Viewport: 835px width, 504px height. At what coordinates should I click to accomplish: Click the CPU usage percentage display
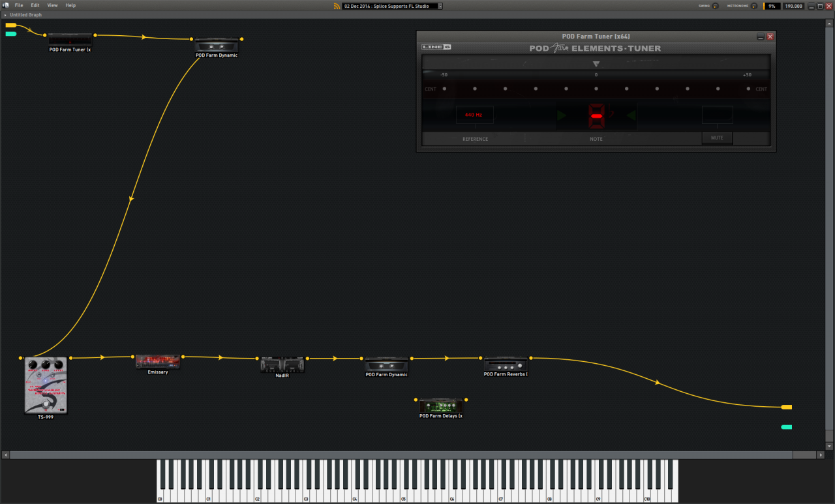772,6
